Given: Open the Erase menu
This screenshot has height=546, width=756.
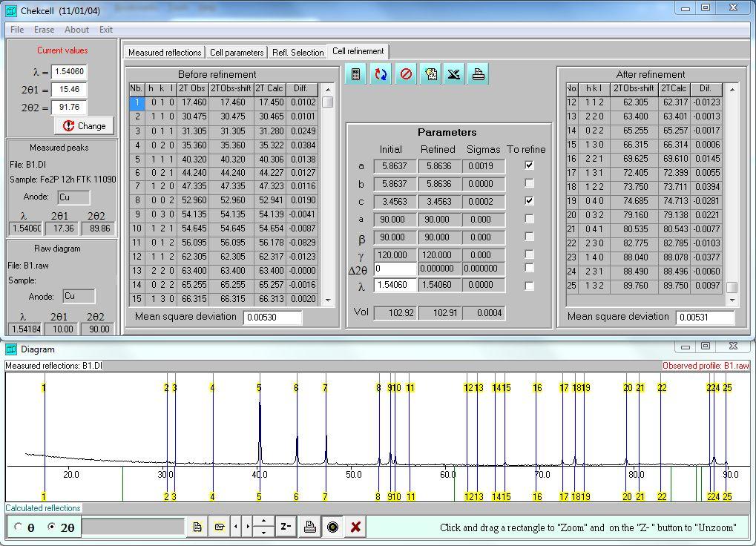Looking at the screenshot, I should click(44, 30).
